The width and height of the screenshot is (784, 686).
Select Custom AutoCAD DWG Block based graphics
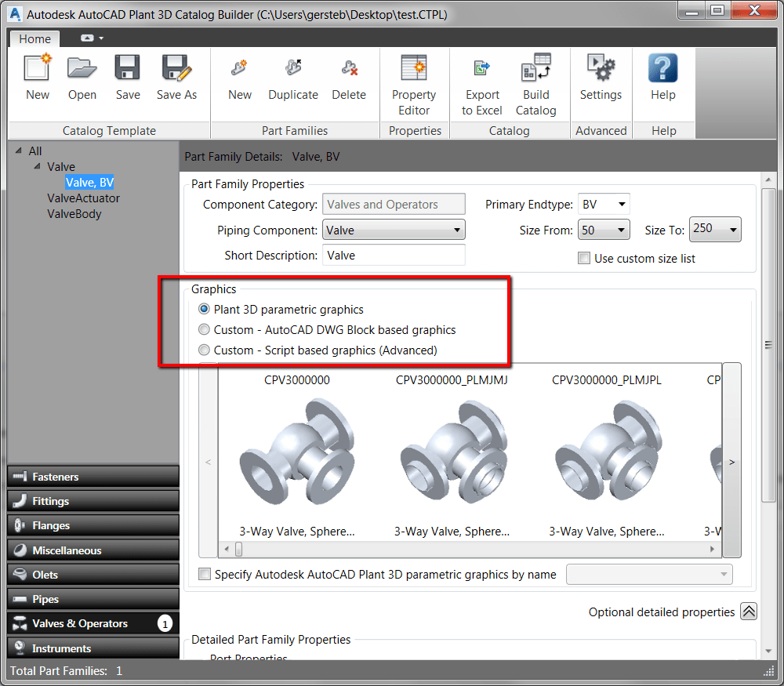tap(204, 329)
